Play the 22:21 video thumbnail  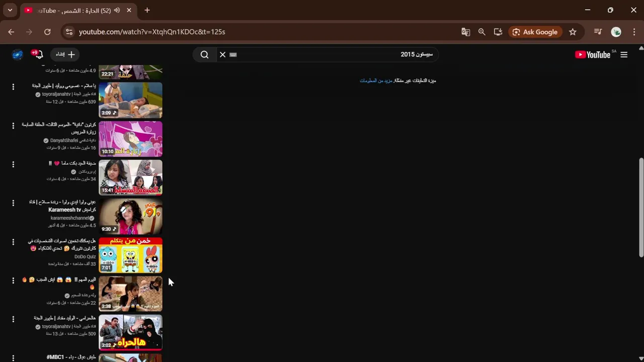(x=130, y=72)
